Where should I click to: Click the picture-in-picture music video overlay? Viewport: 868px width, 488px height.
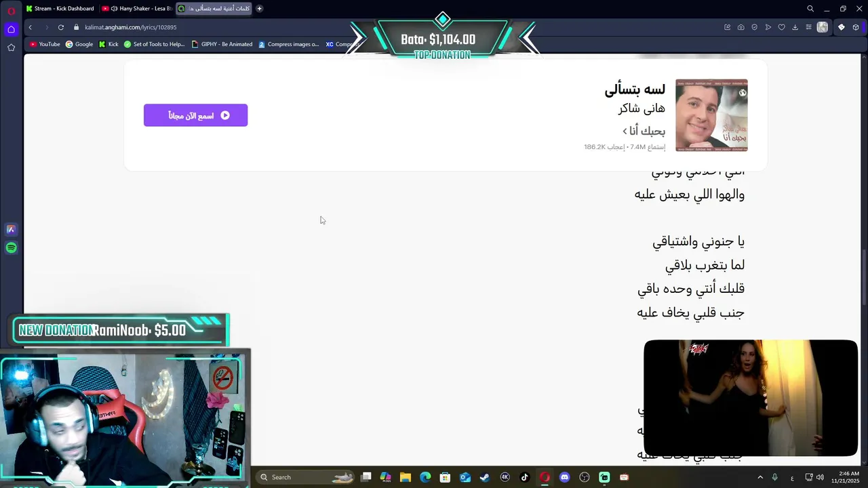(x=751, y=398)
